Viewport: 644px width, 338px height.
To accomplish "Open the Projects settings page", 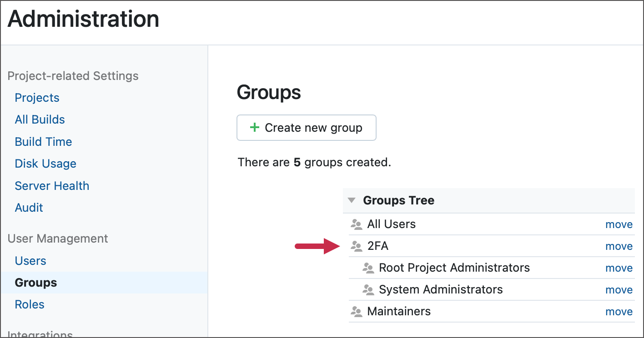I will tap(37, 98).
